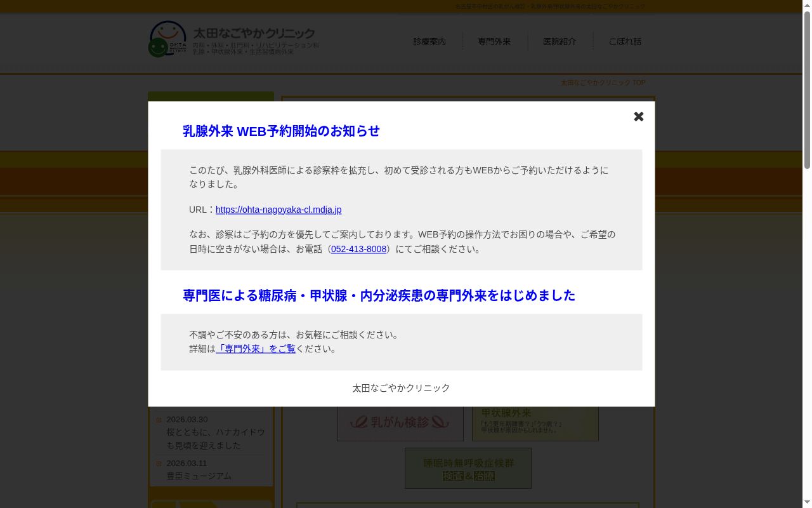Go to 太田なごやかクリニック TOP breadcrumb link

(603, 83)
